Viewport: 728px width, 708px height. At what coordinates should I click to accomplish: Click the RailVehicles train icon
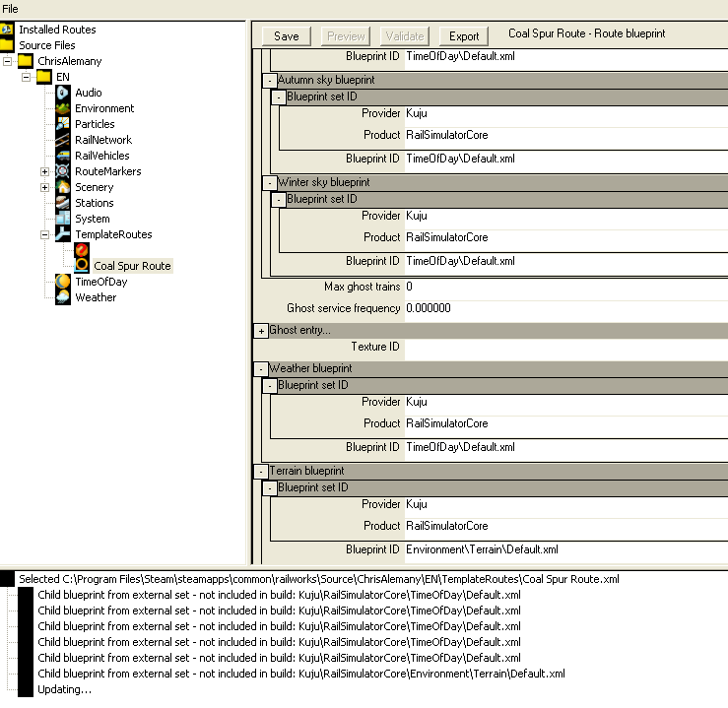tap(63, 156)
